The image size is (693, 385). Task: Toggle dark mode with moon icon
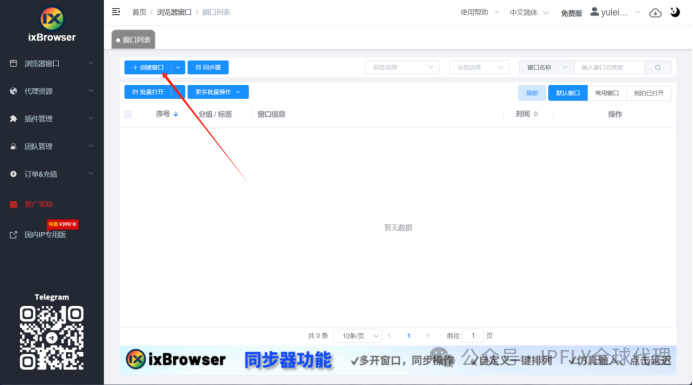[x=675, y=12]
